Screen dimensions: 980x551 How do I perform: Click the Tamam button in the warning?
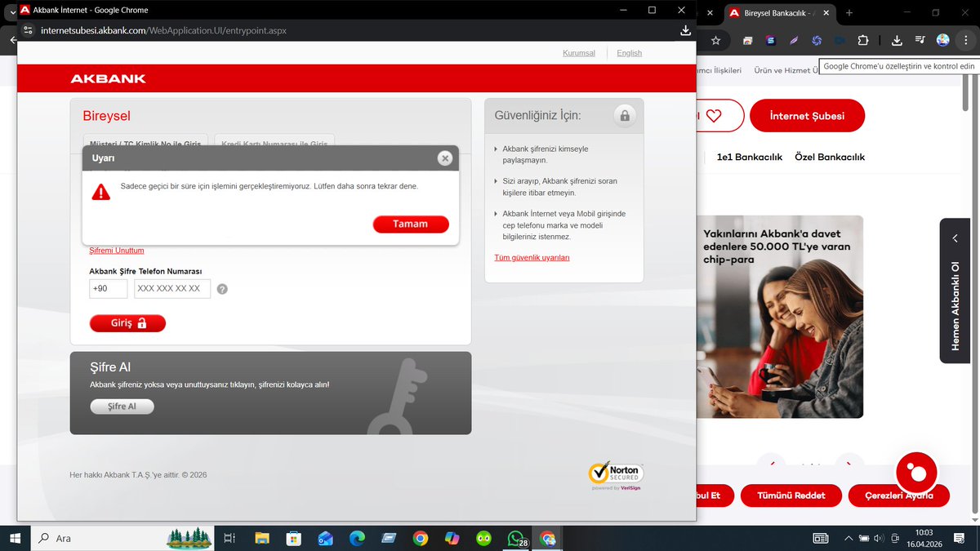pos(411,224)
